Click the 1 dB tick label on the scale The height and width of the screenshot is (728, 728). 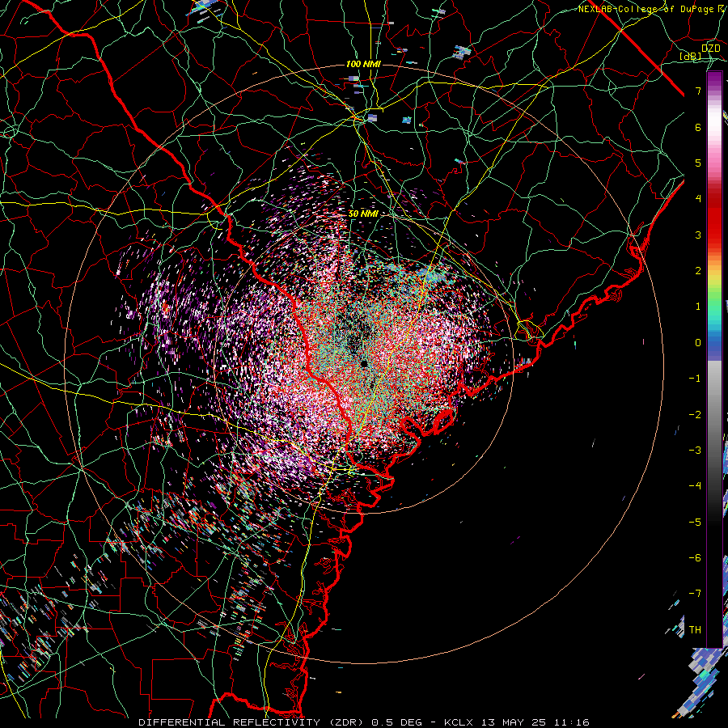[x=698, y=307]
